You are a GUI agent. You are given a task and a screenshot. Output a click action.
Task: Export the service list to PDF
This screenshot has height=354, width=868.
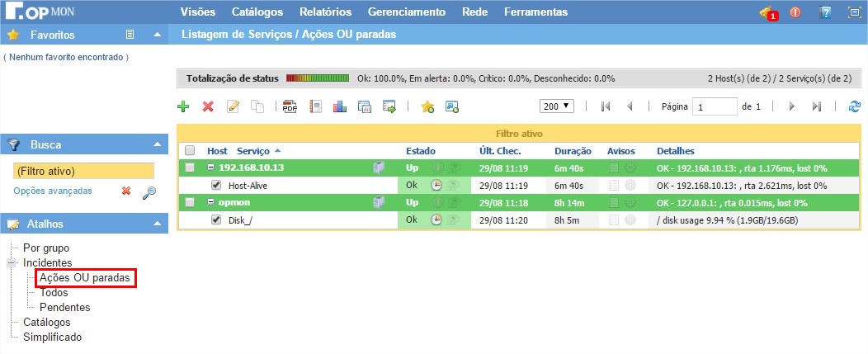[290, 106]
